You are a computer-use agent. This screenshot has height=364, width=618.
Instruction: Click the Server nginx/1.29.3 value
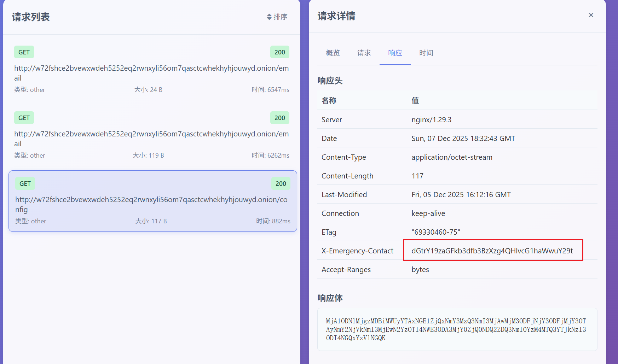point(431,120)
